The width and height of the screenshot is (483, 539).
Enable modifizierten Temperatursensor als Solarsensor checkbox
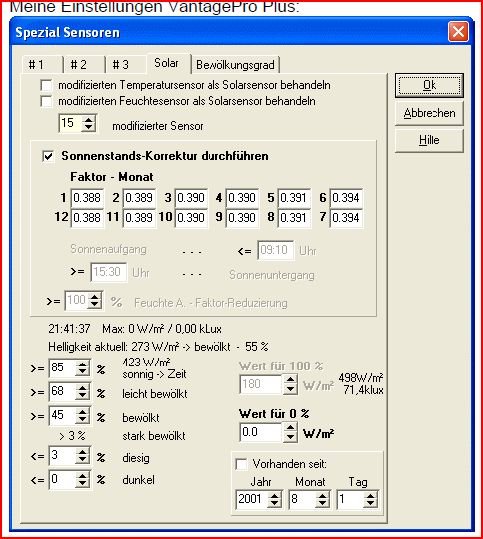tap(46, 85)
